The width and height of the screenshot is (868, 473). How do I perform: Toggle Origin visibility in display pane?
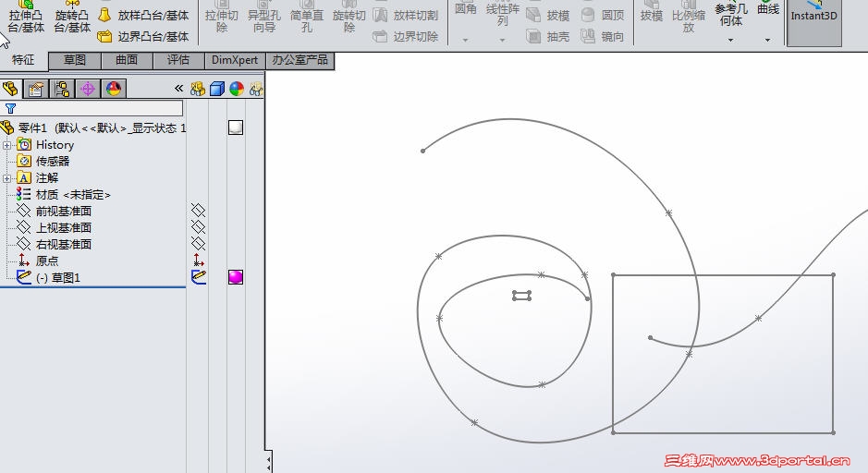[x=198, y=260]
